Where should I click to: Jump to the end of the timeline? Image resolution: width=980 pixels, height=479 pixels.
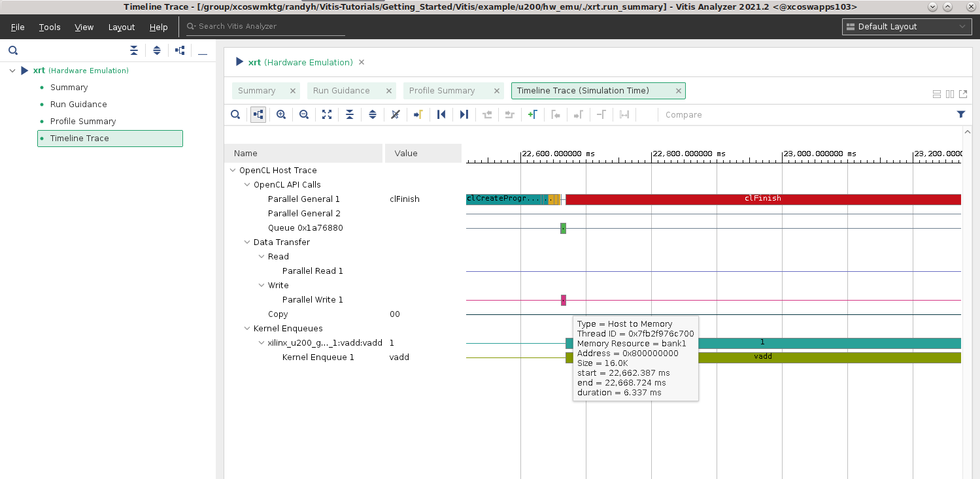[x=464, y=114]
